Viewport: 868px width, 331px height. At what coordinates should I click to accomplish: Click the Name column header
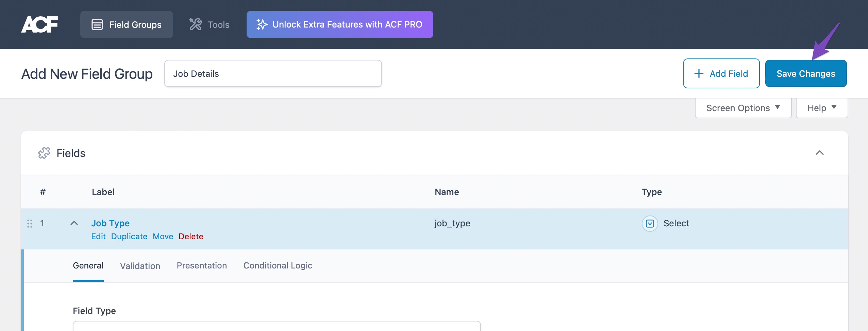447,192
